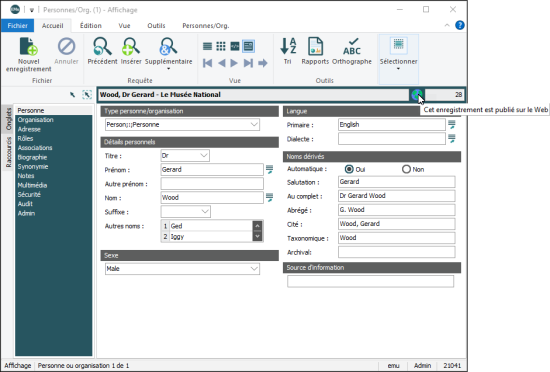Open Sélectionner dropdown arrow
The width and height of the screenshot is (550, 372).
point(398,69)
